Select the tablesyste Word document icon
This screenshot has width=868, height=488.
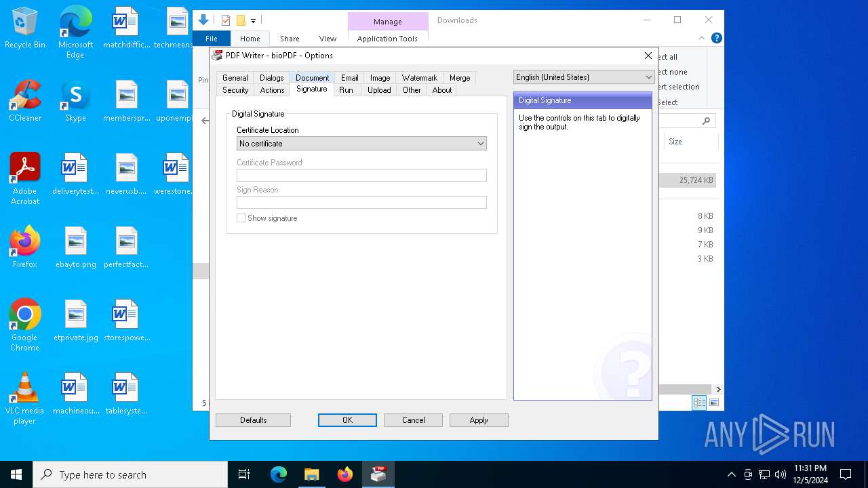[x=126, y=394]
